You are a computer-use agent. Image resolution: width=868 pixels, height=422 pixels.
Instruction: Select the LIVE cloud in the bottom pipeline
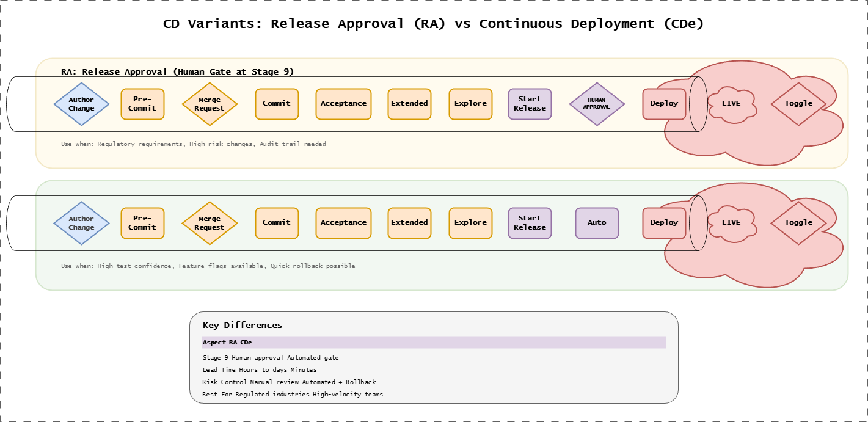coord(731,222)
